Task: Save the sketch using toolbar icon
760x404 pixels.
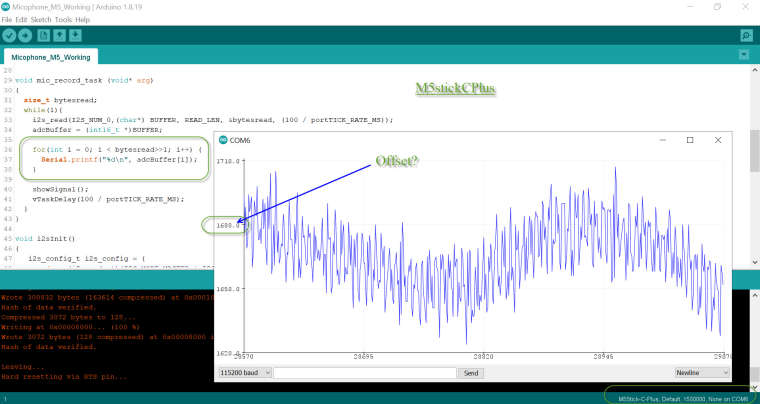Action: click(75, 35)
